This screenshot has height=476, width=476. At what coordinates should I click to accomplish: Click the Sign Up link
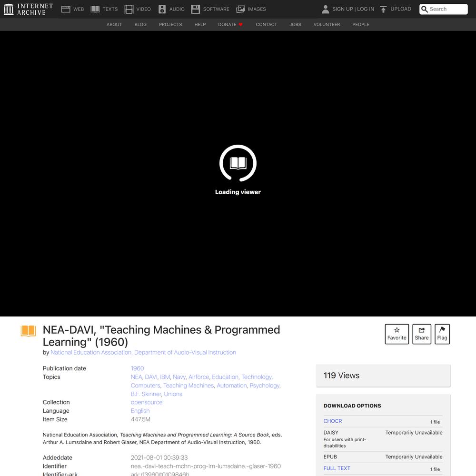pyautogui.click(x=342, y=9)
